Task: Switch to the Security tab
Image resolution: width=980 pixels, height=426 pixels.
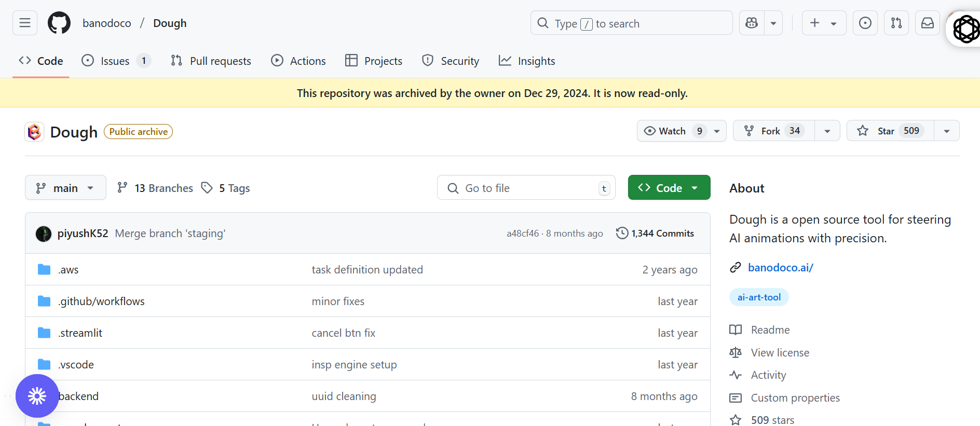Action: click(x=451, y=61)
